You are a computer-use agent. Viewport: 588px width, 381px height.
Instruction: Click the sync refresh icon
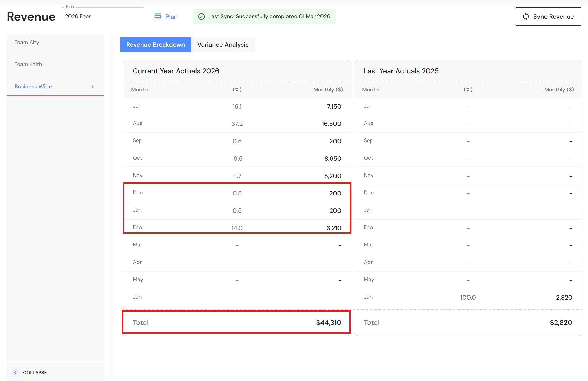pyautogui.click(x=526, y=17)
